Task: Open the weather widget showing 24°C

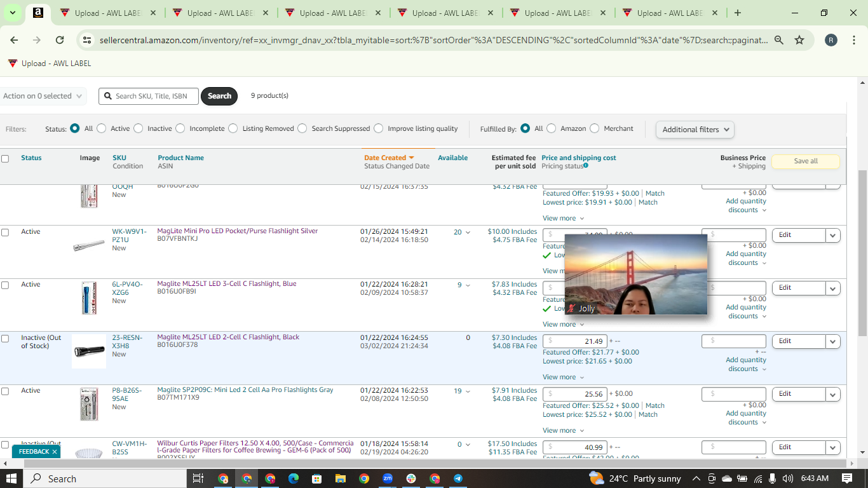Action: [635, 478]
